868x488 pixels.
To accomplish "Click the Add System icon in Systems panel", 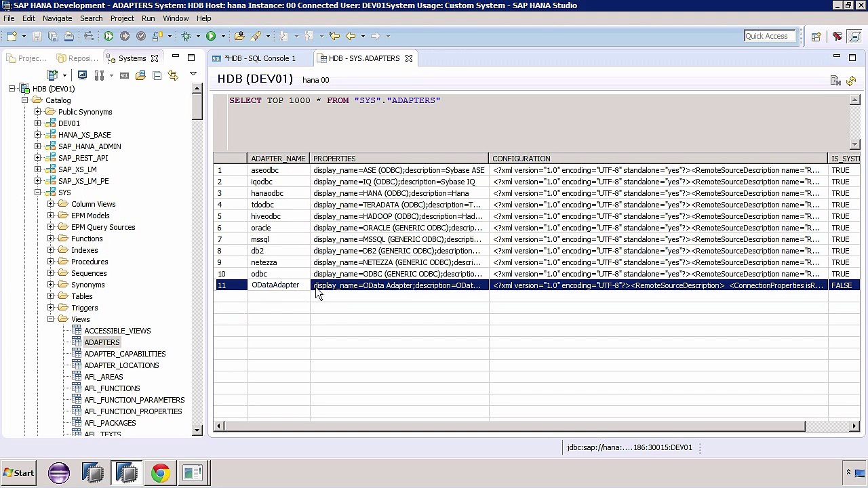I will [52, 75].
